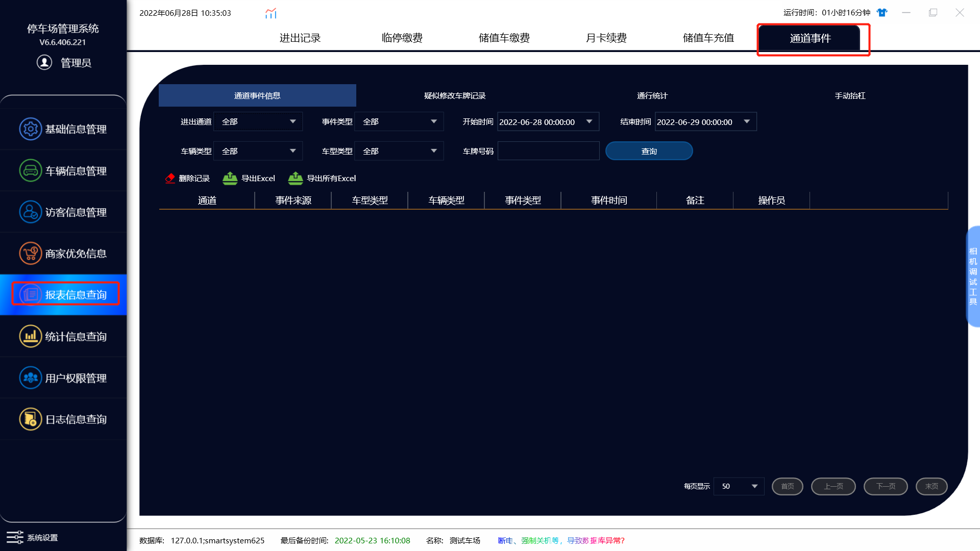Click the 下一页 pagination button

coord(886,486)
